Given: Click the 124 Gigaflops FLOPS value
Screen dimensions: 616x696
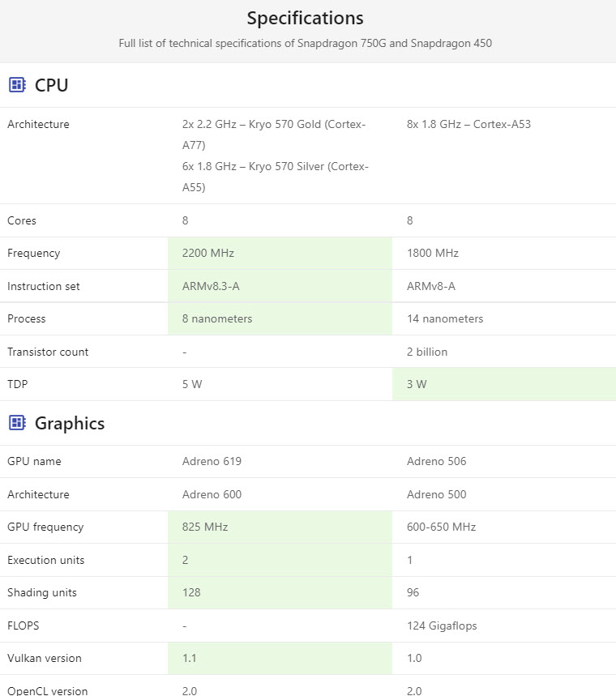Looking at the screenshot, I should (x=442, y=626).
